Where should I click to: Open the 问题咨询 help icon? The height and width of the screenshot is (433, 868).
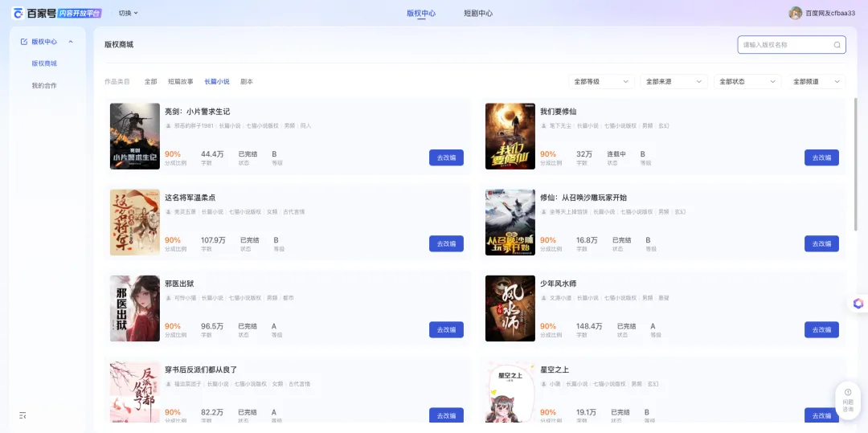click(x=848, y=399)
